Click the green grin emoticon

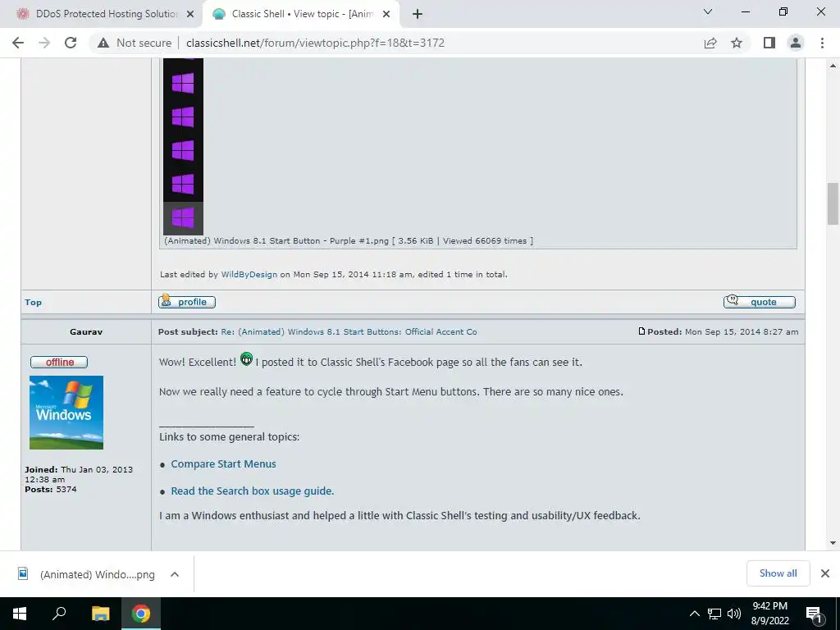pos(246,359)
